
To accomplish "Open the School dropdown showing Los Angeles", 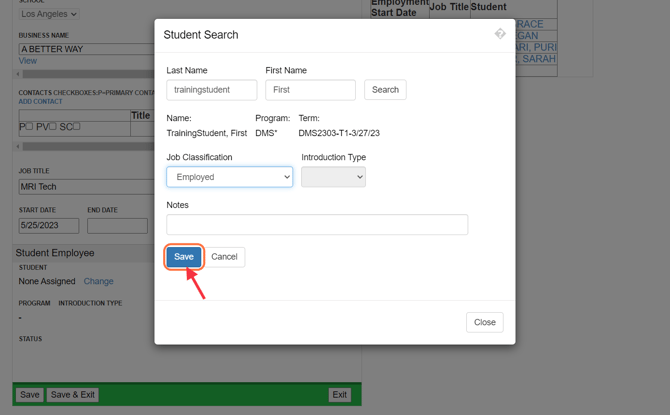I will pos(48,14).
